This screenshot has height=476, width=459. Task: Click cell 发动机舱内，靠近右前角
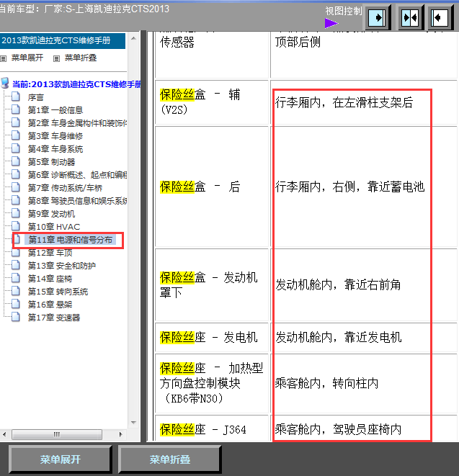coord(364,285)
